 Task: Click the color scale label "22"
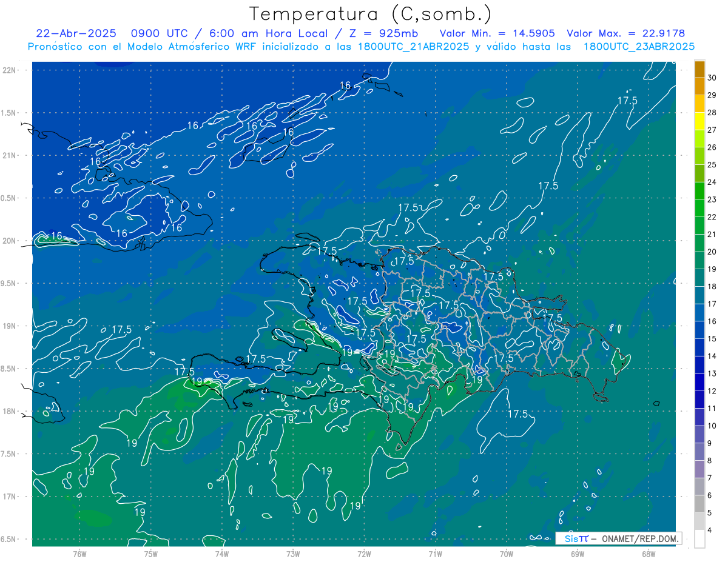coord(712,217)
